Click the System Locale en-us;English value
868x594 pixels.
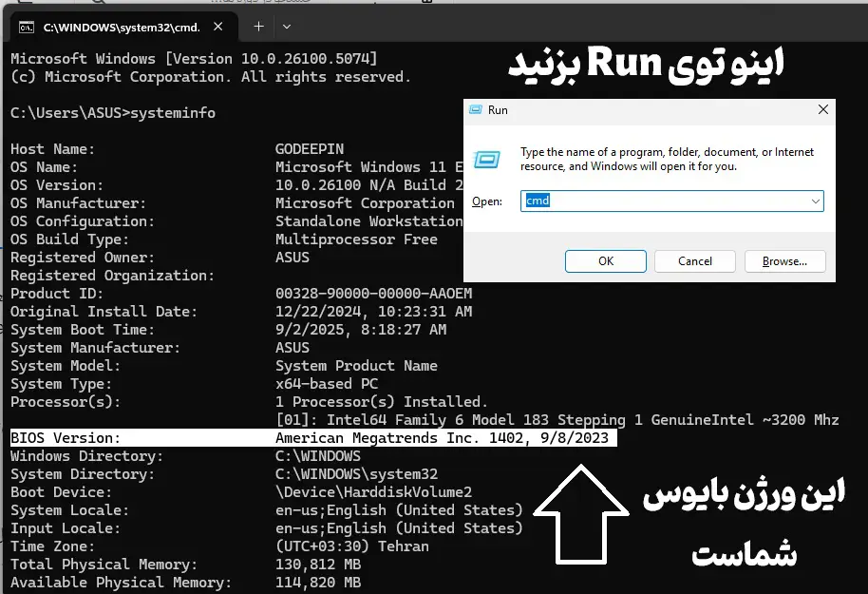399,510
